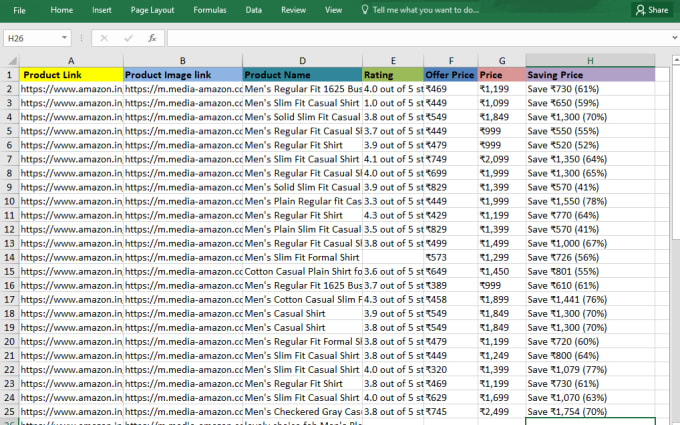The height and width of the screenshot is (425, 680).
Task: Click the 'Tell me what you want to do' box
Action: (425, 10)
